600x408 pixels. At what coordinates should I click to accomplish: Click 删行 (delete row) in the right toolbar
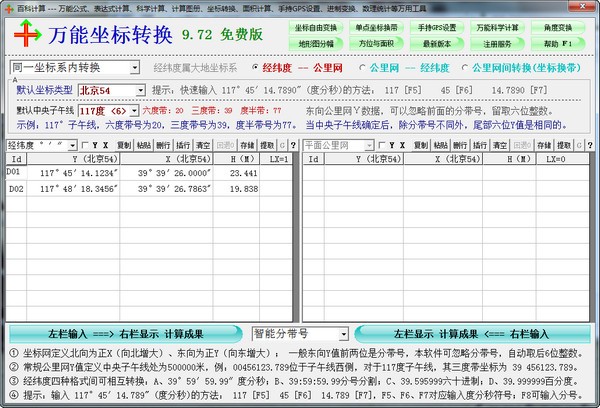[x=460, y=145]
